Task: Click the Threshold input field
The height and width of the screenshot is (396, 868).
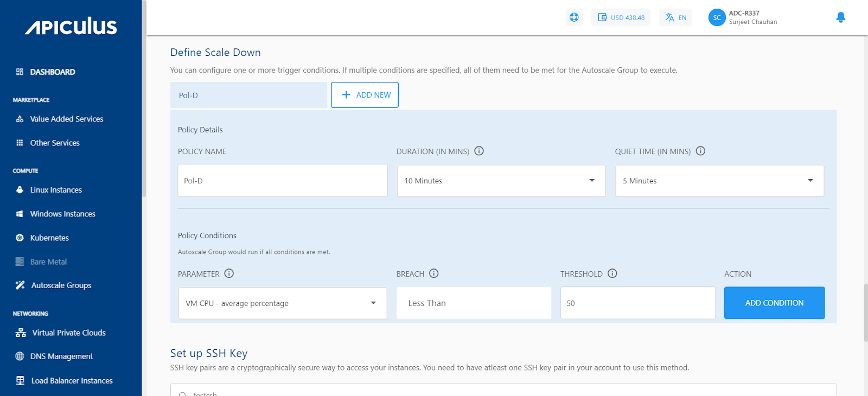Action: tap(637, 303)
